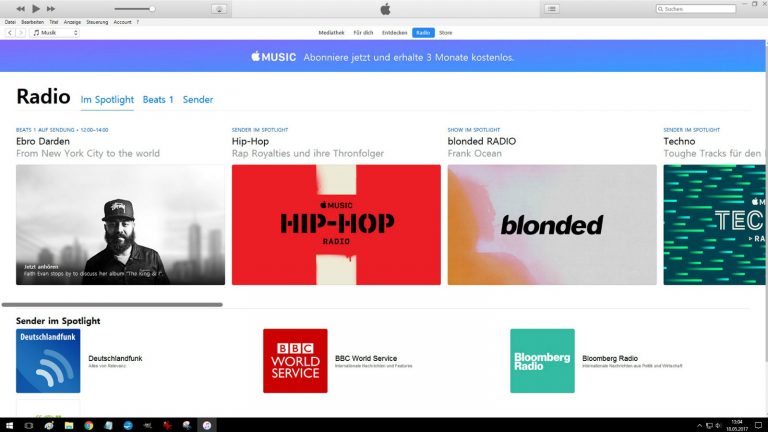Screen dimensions: 768x432
Task: Switch to the Entdecken tab
Action: 394,33
